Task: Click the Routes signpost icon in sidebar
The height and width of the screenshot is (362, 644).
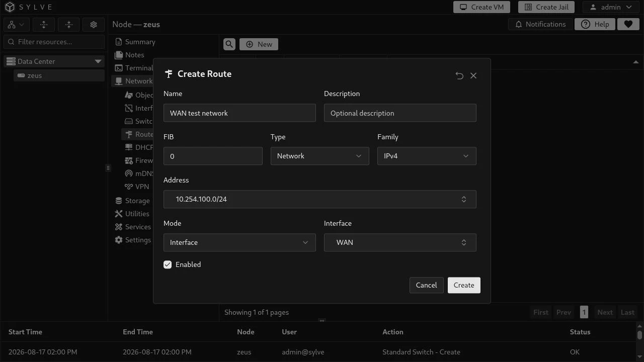Action: [x=129, y=134]
